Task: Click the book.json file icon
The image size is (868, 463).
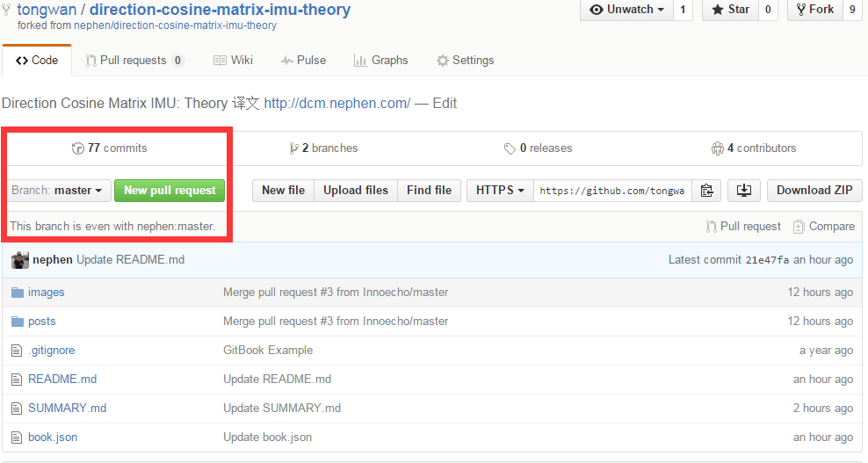Action: coord(18,438)
